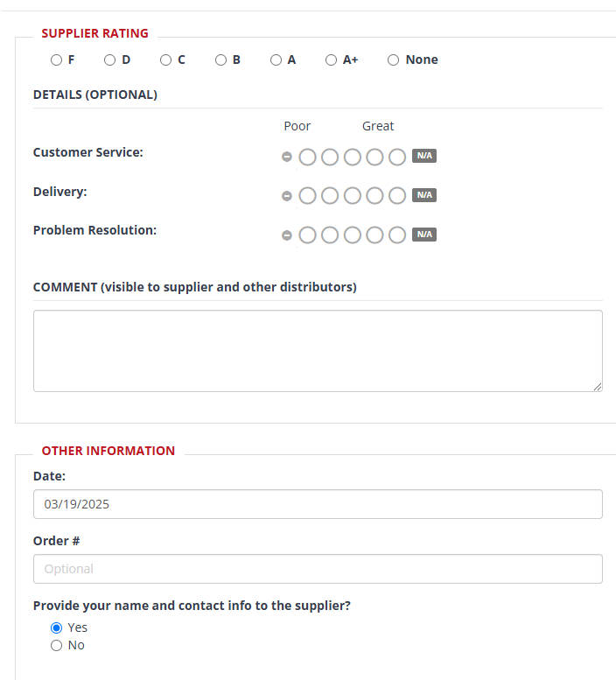616x680 pixels.
Task: Select the A+ supplier rating
Action: pyautogui.click(x=331, y=60)
